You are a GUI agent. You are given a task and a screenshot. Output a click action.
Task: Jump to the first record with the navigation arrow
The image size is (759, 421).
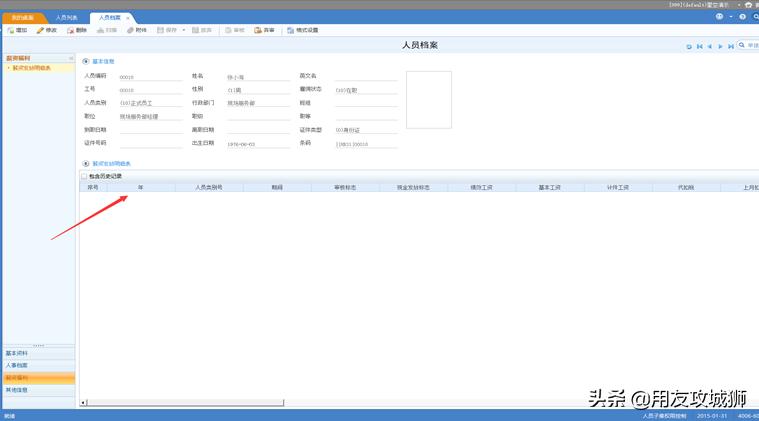click(x=699, y=46)
